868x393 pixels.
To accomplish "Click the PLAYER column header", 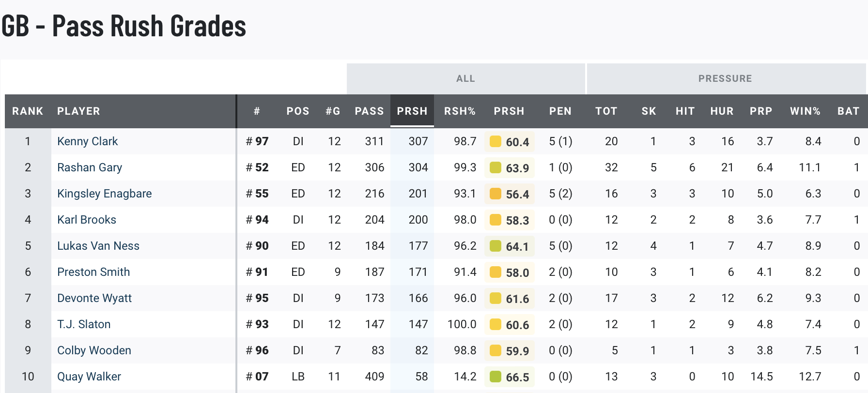I will [x=78, y=111].
